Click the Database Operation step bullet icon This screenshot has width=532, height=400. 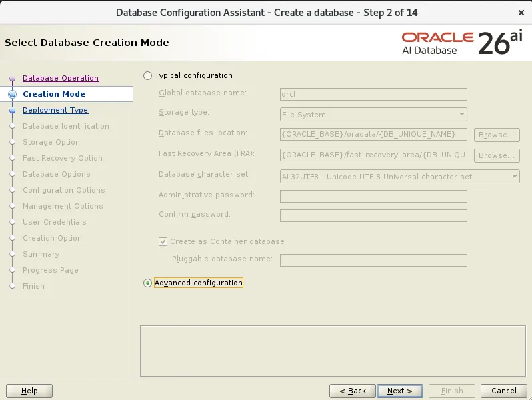pyautogui.click(x=13, y=79)
